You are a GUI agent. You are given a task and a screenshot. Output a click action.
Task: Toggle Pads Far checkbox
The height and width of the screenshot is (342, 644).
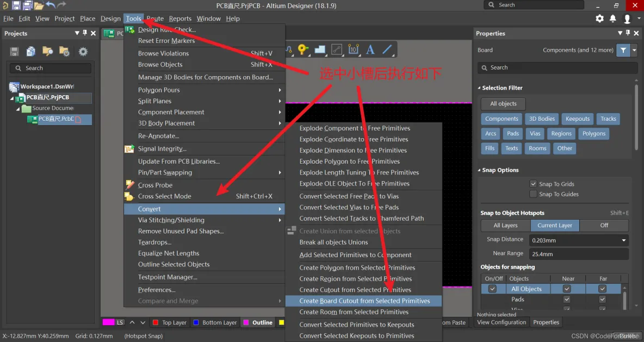[602, 299]
